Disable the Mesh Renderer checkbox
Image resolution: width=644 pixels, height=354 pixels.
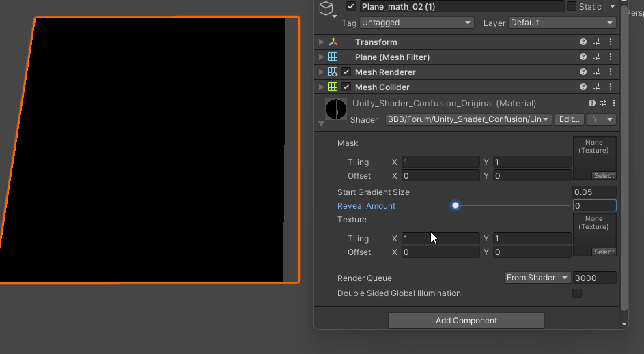coord(346,72)
